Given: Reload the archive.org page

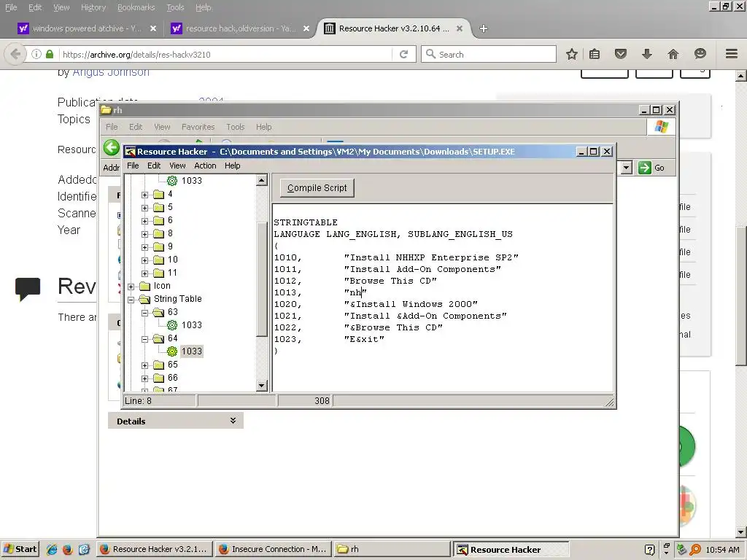Looking at the screenshot, I should tap(403, 54).
